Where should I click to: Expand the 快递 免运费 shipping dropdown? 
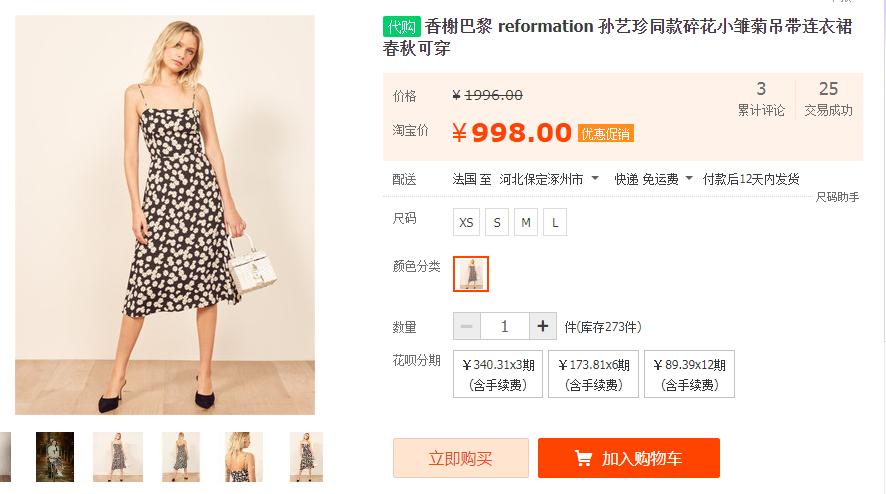[x=689, y=179]
